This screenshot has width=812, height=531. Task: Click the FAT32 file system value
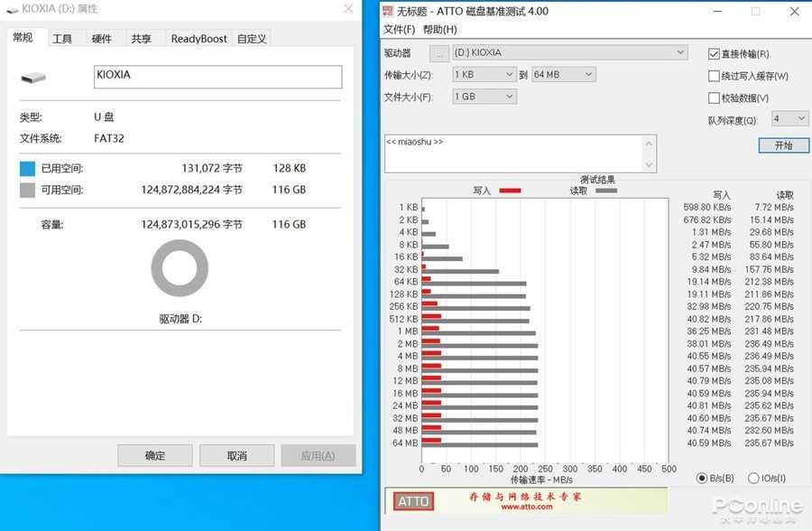tap(109, 138)
